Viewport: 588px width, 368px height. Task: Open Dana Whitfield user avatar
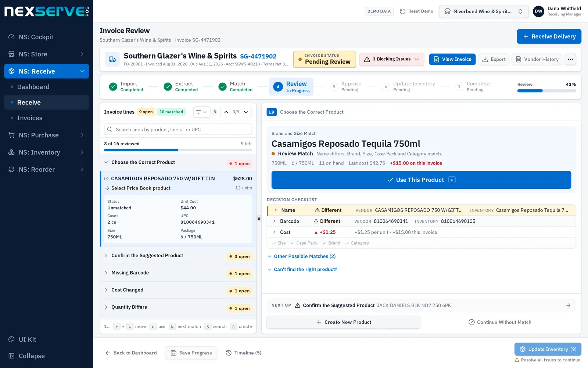538,11
